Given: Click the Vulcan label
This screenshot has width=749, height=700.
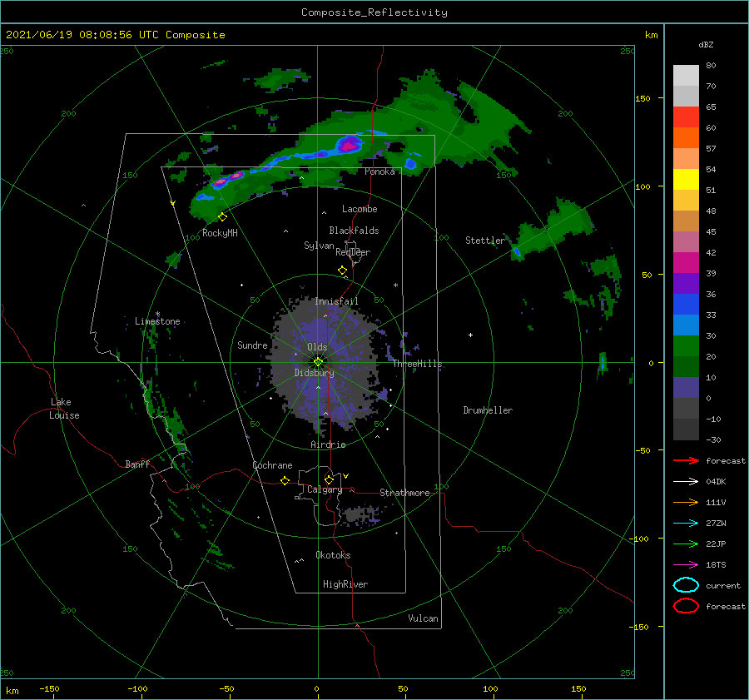Looking at the screenshot, I should pos(424,618).
